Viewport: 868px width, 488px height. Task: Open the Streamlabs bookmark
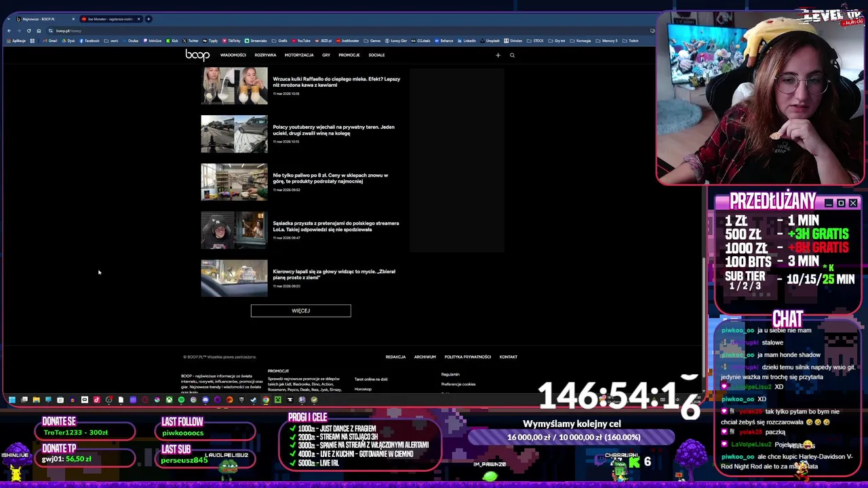(x=256, y=41)
